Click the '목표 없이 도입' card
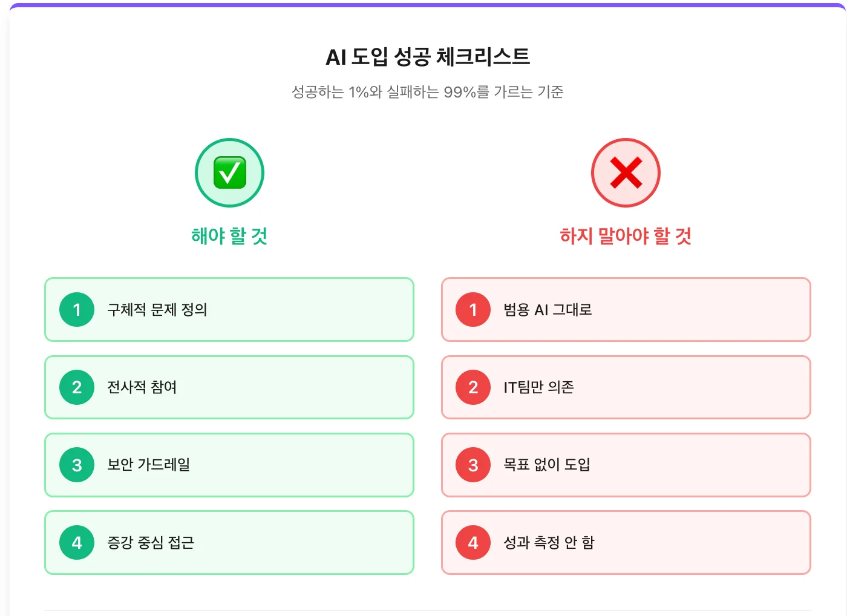847x616 pixels. [665, 465]
